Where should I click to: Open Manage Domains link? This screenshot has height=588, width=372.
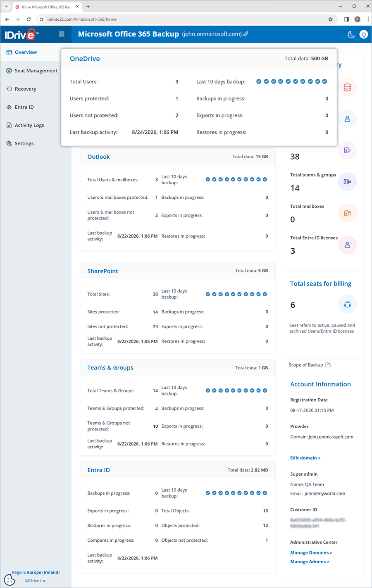(x=311, y=553)
